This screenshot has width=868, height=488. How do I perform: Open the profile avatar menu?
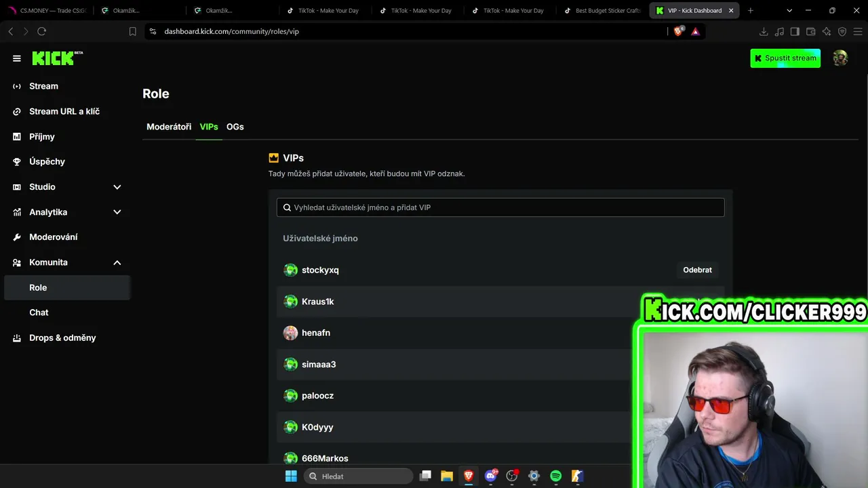tap(840, 58)
